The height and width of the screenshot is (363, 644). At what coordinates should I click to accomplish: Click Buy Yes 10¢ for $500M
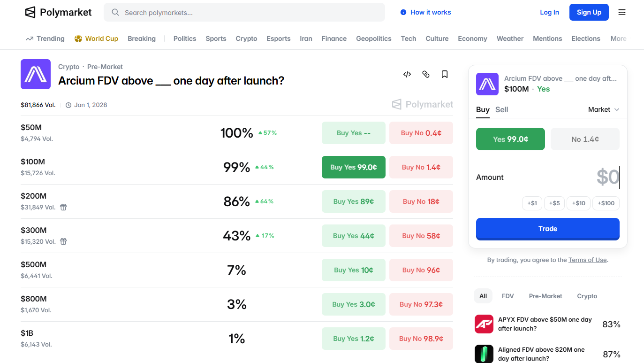pyautogui.click(x=354, y=270)
